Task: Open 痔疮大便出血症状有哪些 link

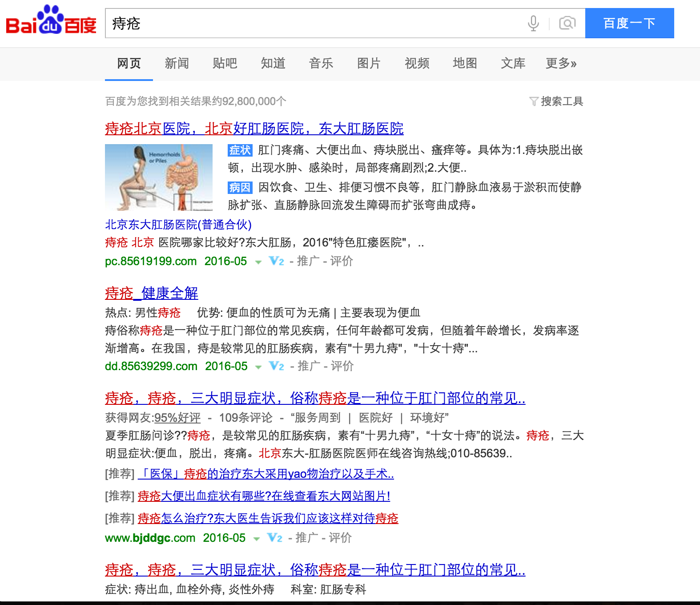Action: [264, 496]
